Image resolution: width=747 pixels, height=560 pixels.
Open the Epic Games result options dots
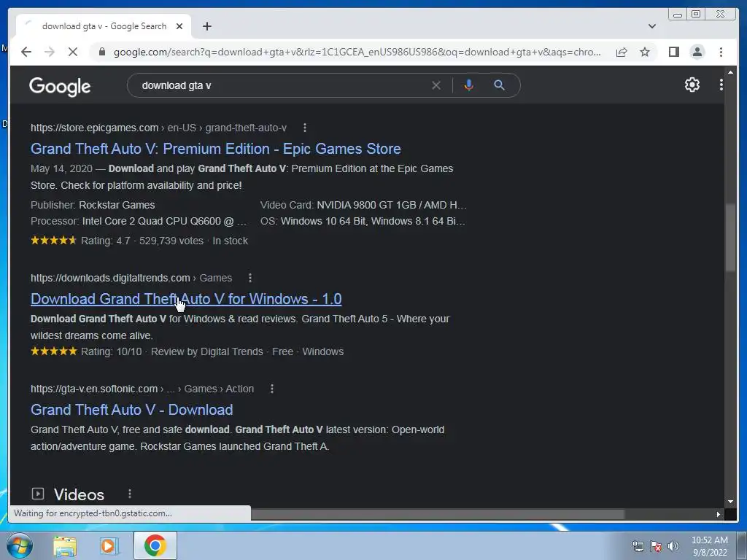(305, 128)
